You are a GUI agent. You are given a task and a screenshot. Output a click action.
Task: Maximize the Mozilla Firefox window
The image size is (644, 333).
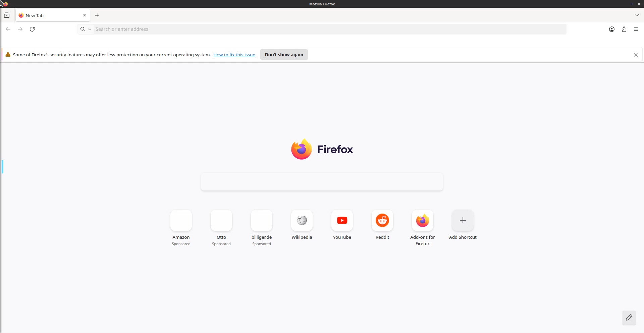coord(632,4)
